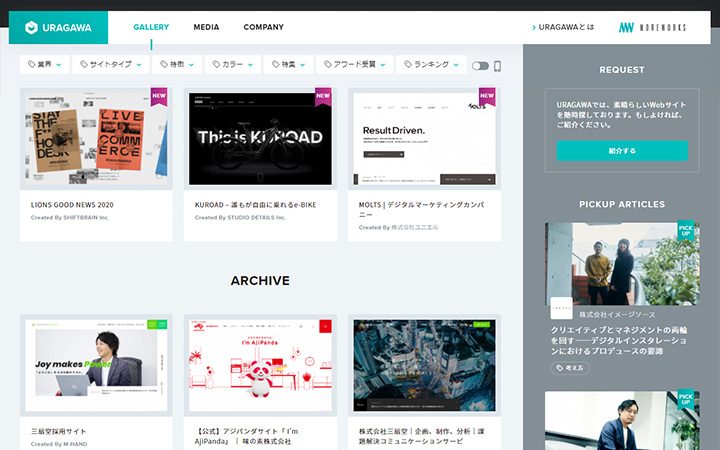Open Result Driven MOLTS thumbnail
Viewport: 720px width, 450px height.
[424, 139]
